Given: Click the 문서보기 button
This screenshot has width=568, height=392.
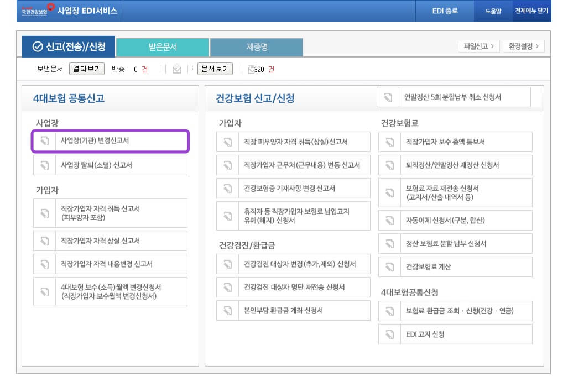Looking at the screenshot, I should click(216, 69).
